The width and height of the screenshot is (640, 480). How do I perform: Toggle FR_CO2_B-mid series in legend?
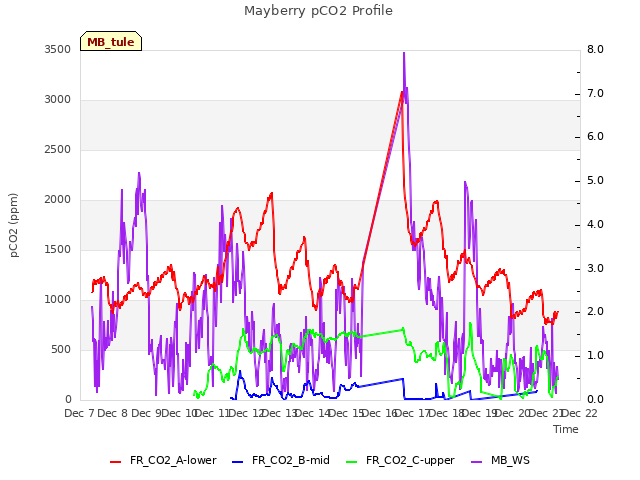pyautogui.click(x=281, y=460)
